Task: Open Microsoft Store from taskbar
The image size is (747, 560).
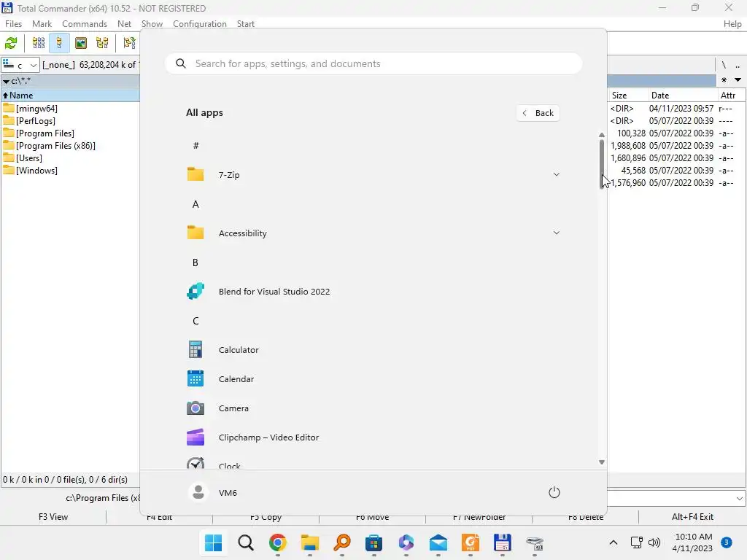Action: [x=374, y=542]
